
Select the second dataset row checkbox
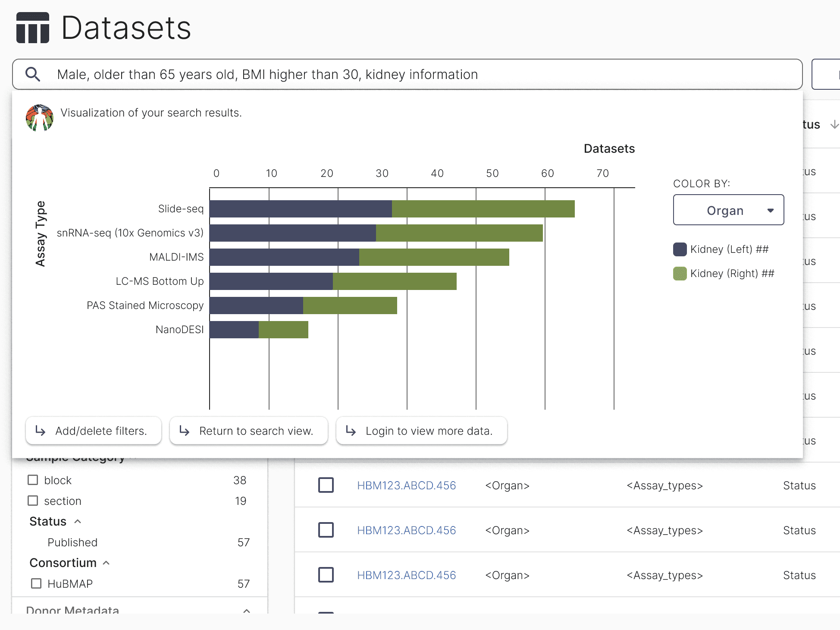pyautogui.click(x=326, y=530)
